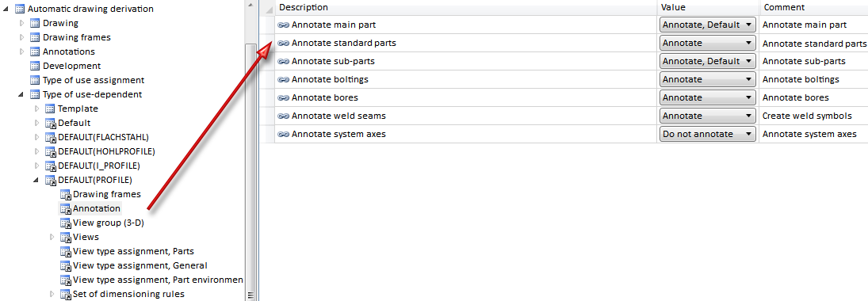The width and height of the screenshot is (868, 301).
Task: Click link icon beside Annotate system axes
Action: click(x=284, y=135)
